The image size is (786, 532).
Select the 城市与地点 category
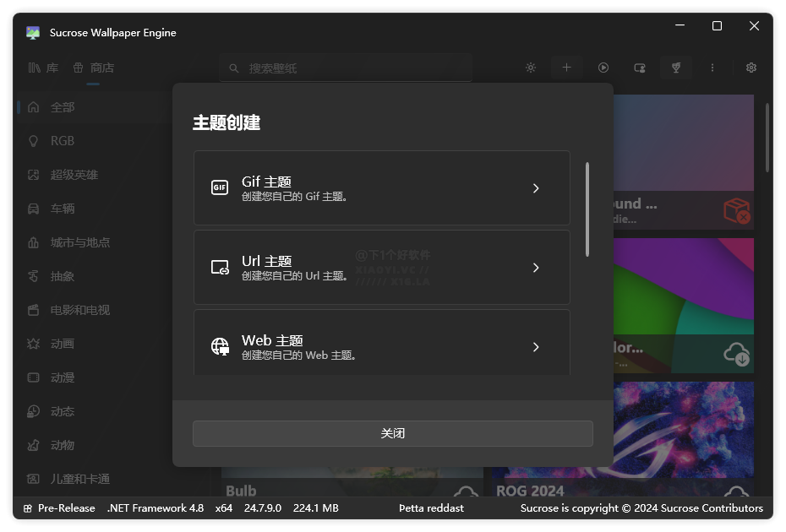[95, 242]
